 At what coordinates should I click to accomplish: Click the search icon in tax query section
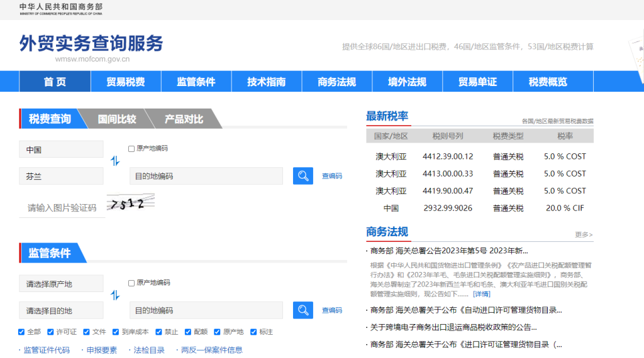(x=303, y=176)
